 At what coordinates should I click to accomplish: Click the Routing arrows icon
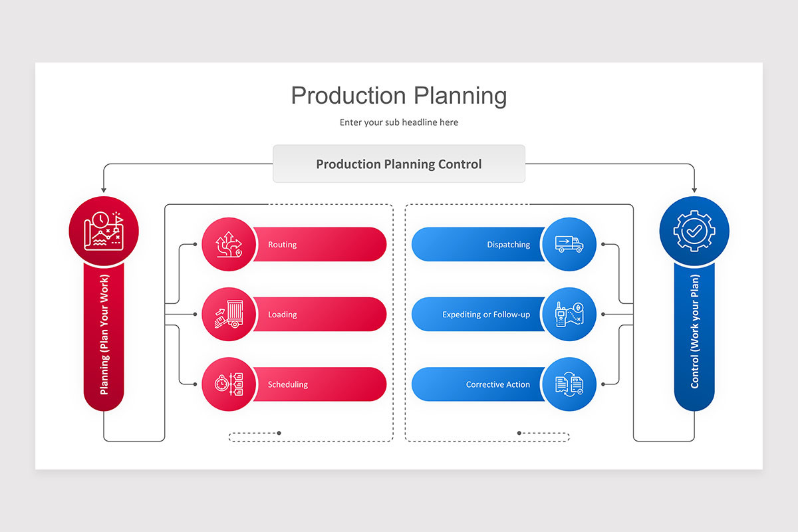227,245
